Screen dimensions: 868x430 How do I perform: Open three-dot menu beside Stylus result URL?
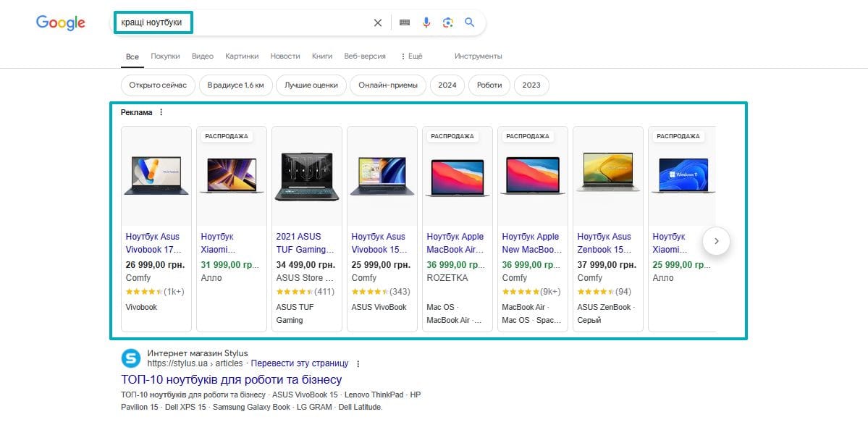point(358,363)
